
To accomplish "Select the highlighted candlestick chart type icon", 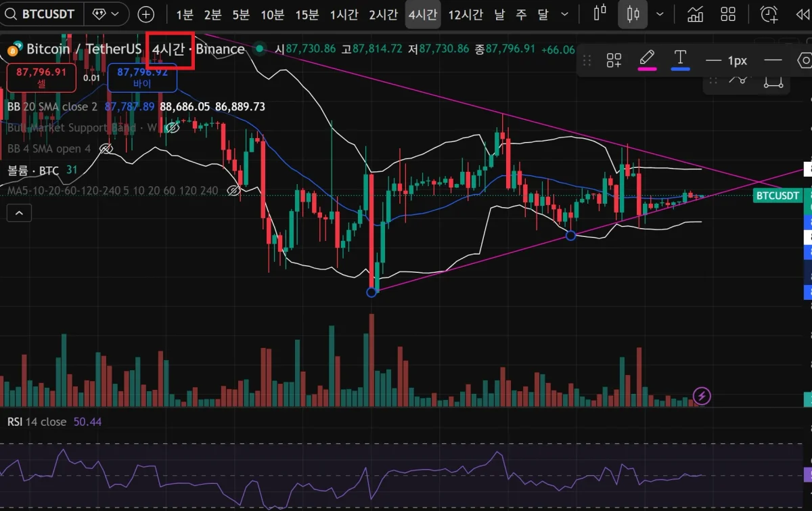I will click(633, 14).
